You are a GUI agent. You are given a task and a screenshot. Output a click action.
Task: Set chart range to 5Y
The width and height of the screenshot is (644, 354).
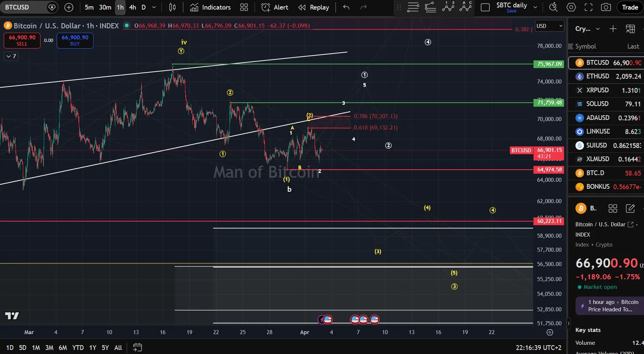(105, 347)
